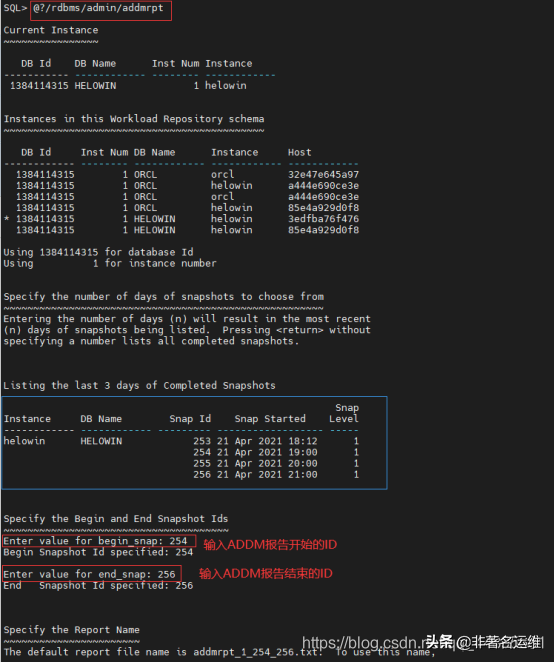This screenshot has width=554, height=662.
Task: Click 'specifying a number lists all completed snapshots.'
Action: coord(151,341)
